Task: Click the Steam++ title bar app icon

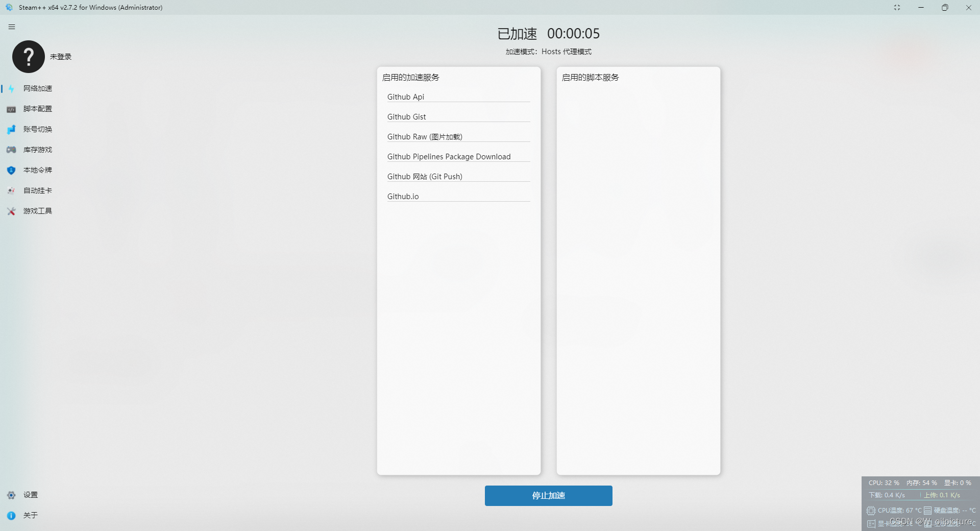Action: pos(9,8)
